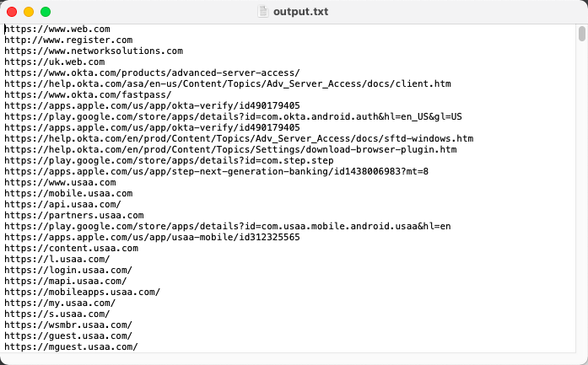This screenshot has width=588, height=365.
Task: Click the step-next-generation-banking App Store URL
Action: point(216,172)
